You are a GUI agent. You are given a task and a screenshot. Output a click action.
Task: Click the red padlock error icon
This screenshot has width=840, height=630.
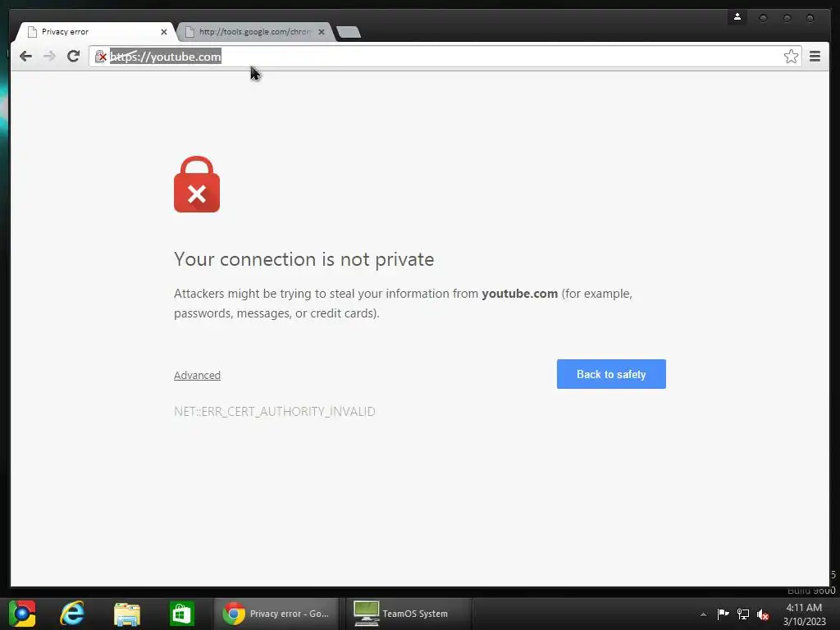[197, 185]
